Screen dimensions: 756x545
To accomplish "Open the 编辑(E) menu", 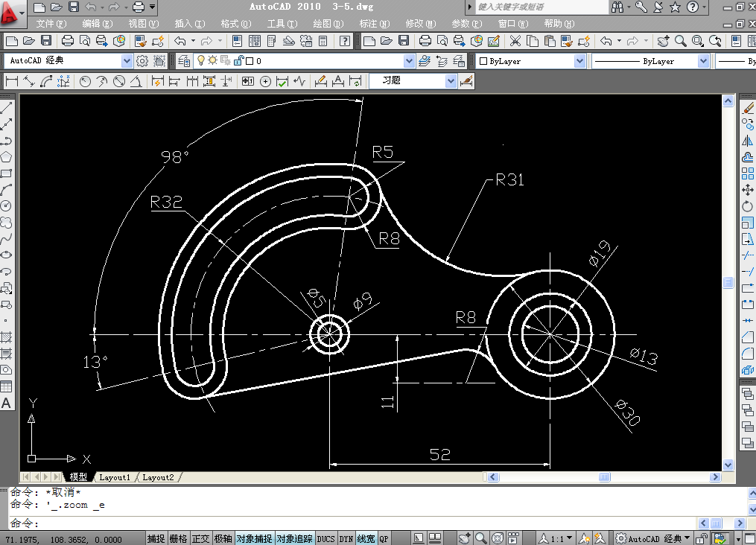I will pyautogui.click(x=98, y=24).
